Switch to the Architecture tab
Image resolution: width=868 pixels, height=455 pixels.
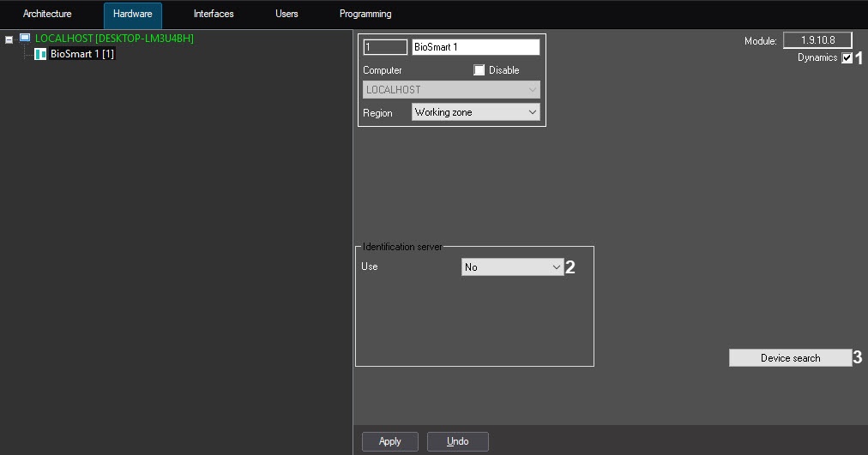47,15
